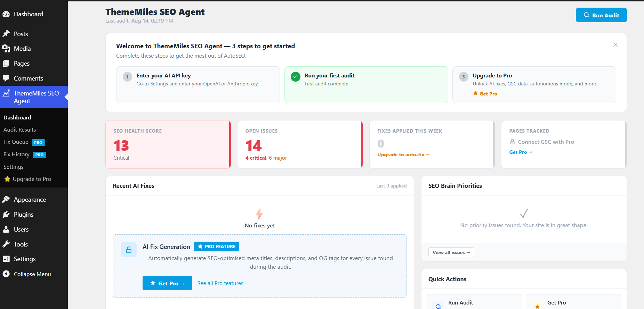Image resolution: width=644 pixels, height=309 pixels.
Task: Click the magnifier icon in Quick Actions Run Audit
Action: coord(438,306)
